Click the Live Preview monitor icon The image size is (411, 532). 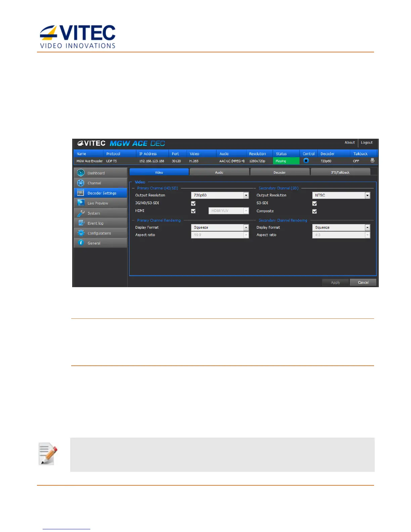pyautogui.click(x=81, y=203)
